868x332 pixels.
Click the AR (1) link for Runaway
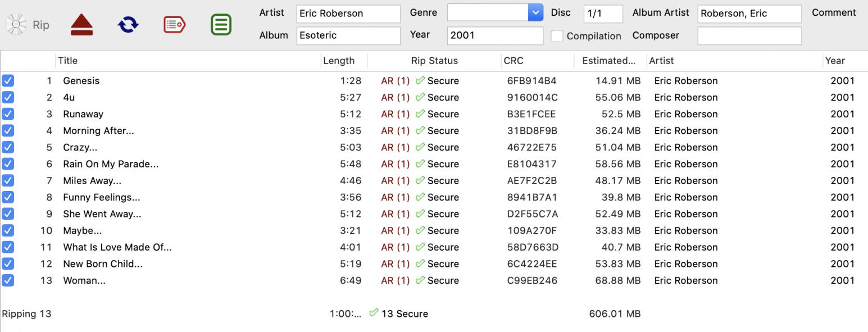point(395,114)
